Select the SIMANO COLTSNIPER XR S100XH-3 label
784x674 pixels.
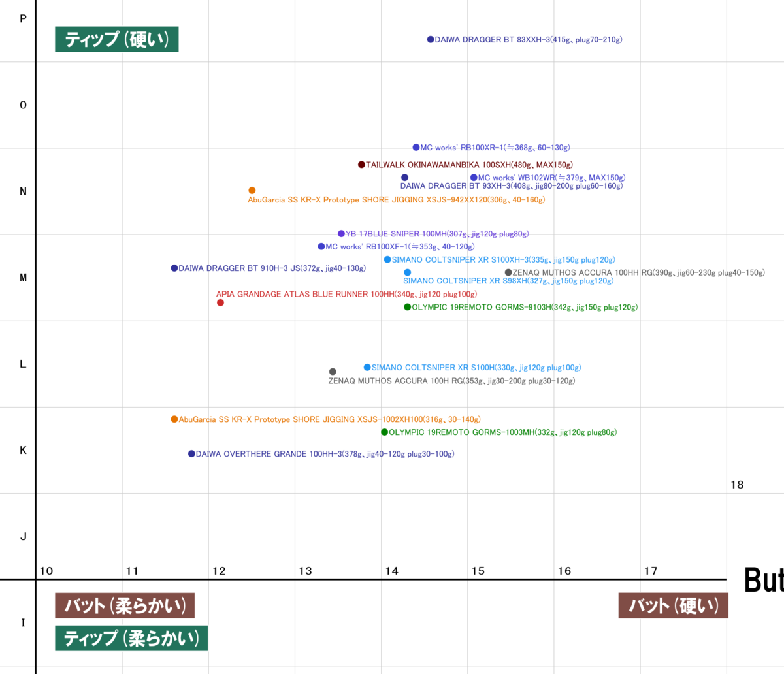tap(503, 260)
